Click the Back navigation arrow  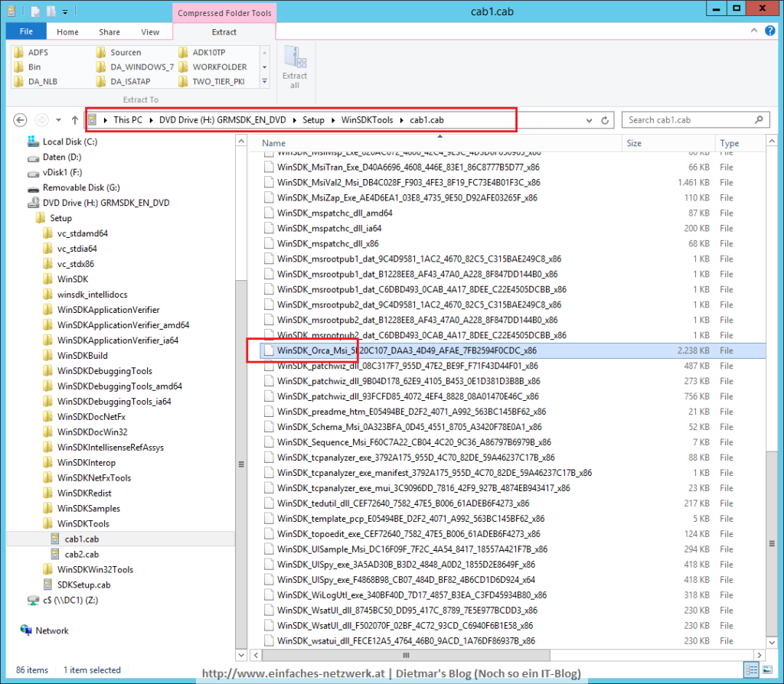click(21, 120)
